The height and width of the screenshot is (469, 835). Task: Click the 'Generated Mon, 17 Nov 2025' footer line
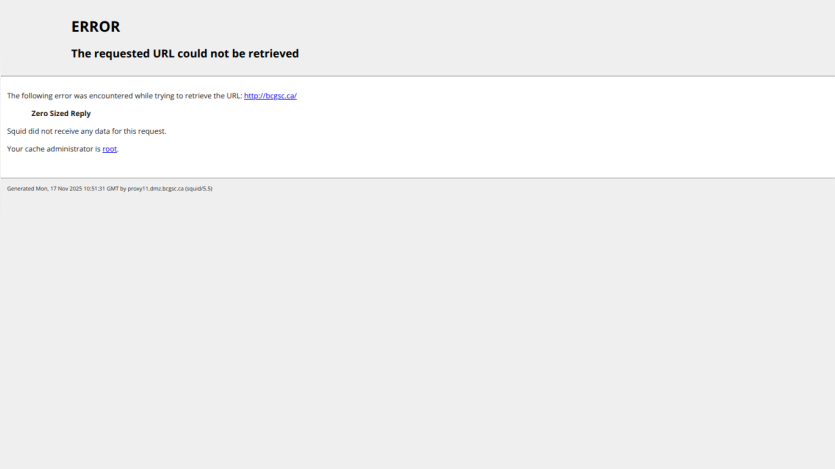coord(109,188)
